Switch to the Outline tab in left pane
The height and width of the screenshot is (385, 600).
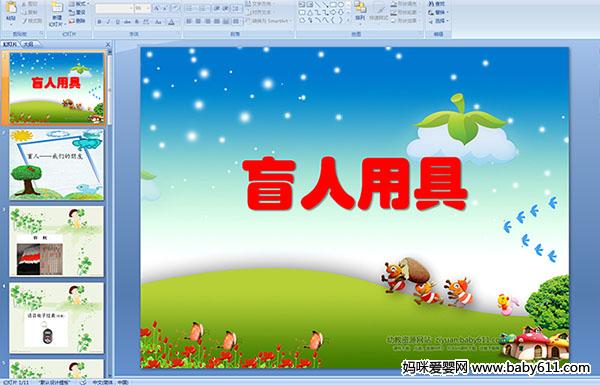[29, 44]
